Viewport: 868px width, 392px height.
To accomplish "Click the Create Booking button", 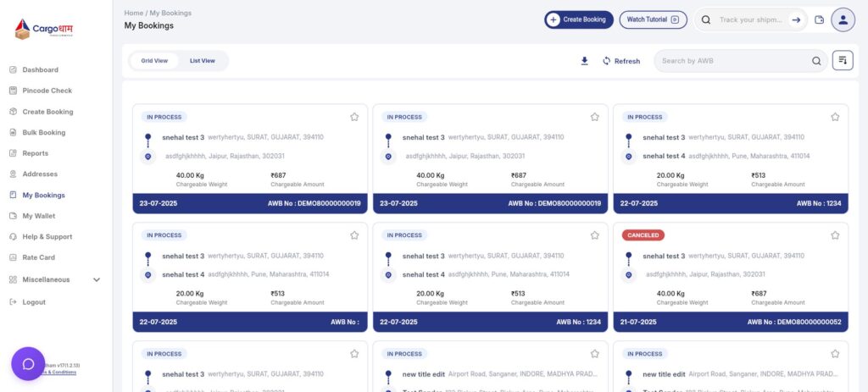I will pos(578,19).
